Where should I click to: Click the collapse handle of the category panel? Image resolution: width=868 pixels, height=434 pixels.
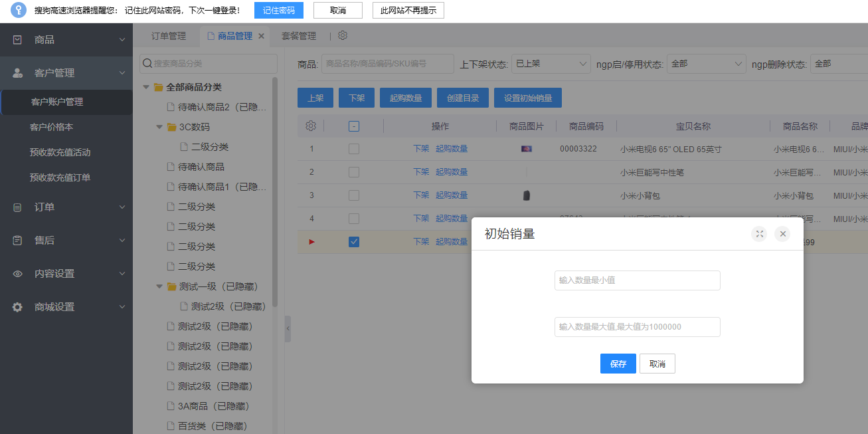click(x=288, y=329)
